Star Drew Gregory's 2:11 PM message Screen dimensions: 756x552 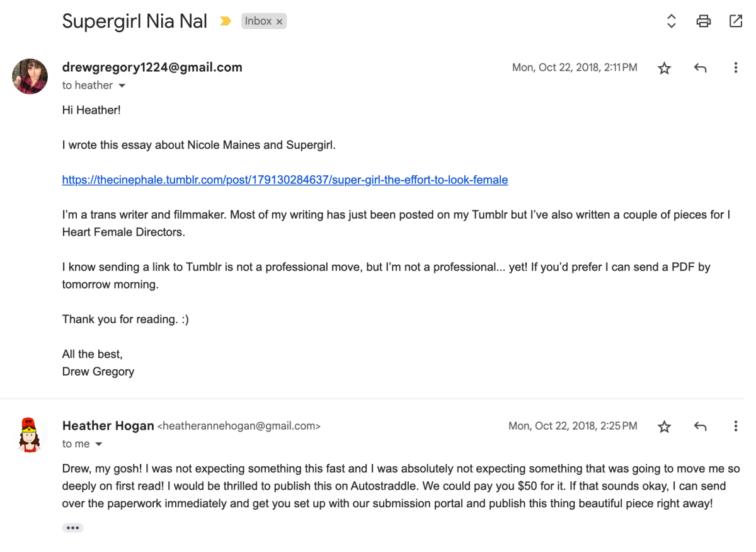coord(664,68)
